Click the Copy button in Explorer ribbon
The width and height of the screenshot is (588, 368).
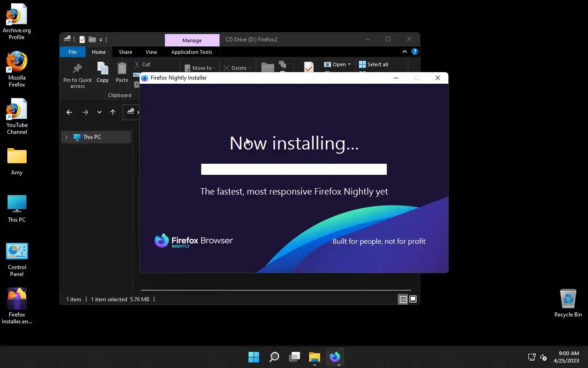click(x=102, y=73)
